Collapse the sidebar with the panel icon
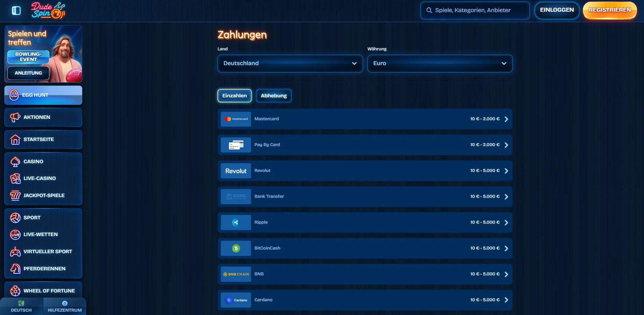 click(x=16, y=11)
